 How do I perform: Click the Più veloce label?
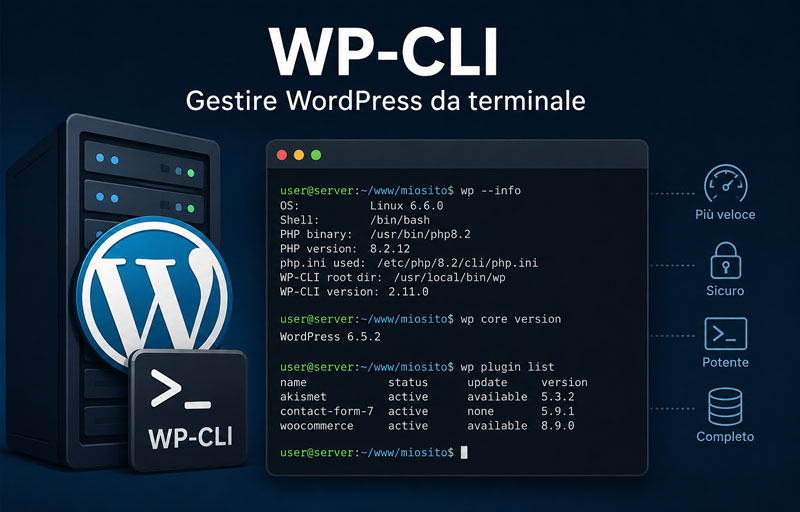coord(725,215)
